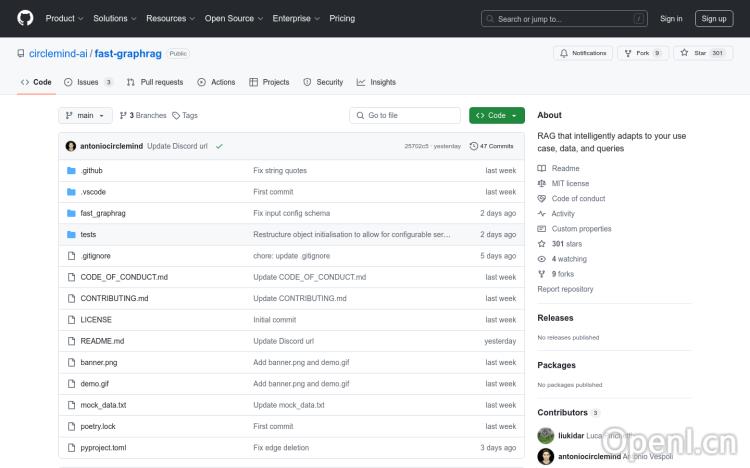The width and height of the screenshot is (750, 468).
Task: Switch to the Pull requests tab
Action: (155, 82)
